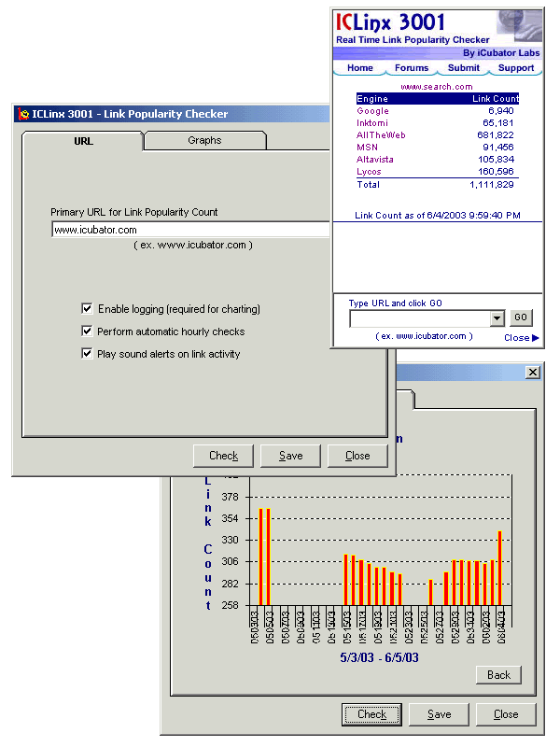
Task: Click Close button in URL window
Action: click(357, 456)
